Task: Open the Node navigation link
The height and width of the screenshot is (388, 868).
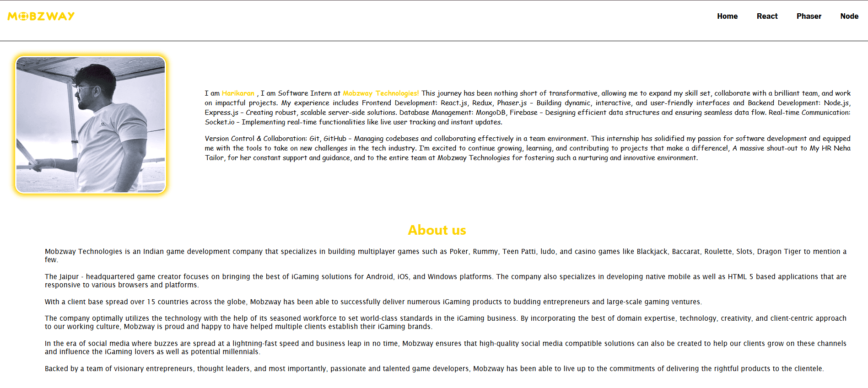Action: pyautogui.click(x=849, y=16)
